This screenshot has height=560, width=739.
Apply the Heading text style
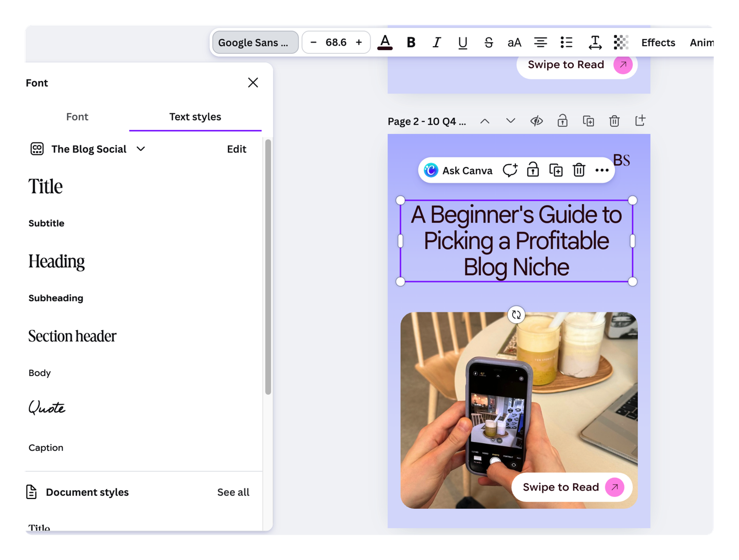click(x=56, y=262)
